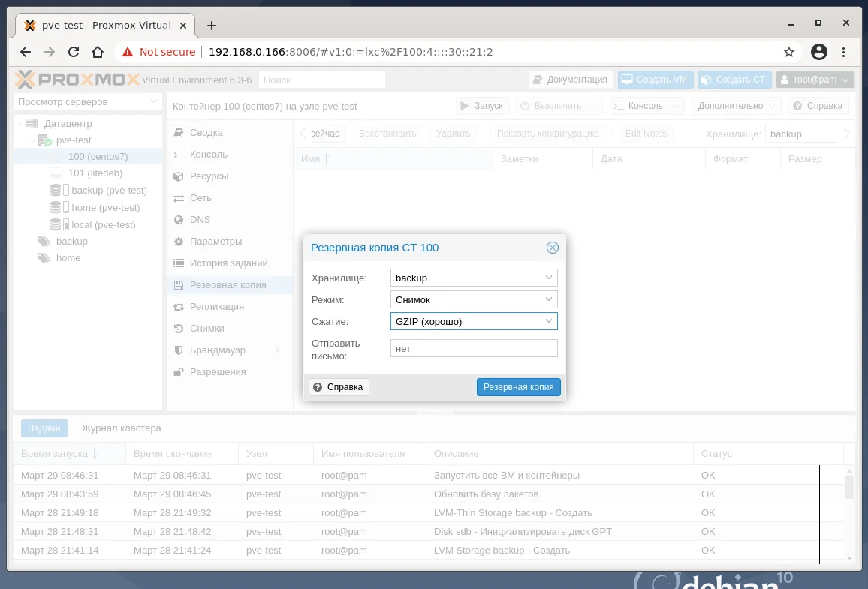Open a new browser tab
The width and height of the screenshot is (868, 589).
[x=212, y=26]
